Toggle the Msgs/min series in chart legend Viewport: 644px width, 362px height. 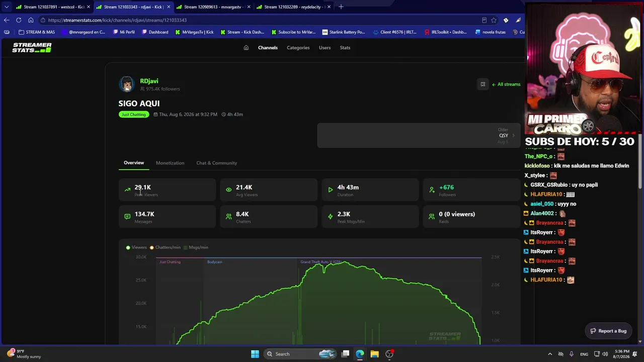point(196,247)
